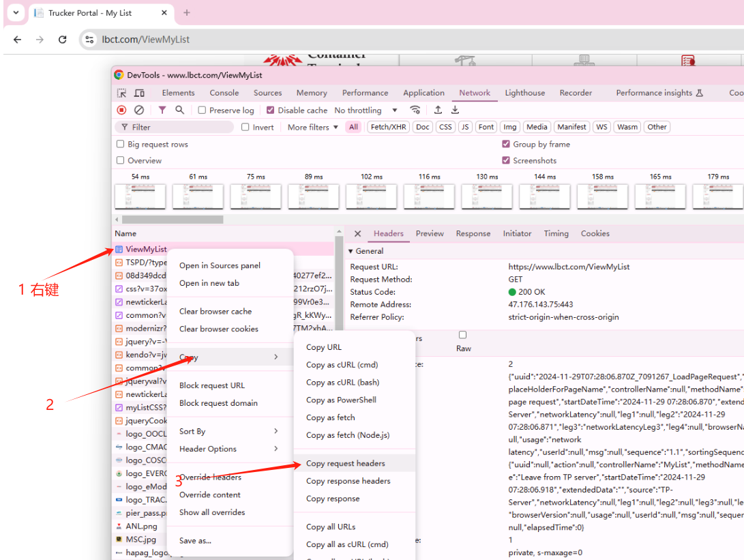Filter requests by CSS type
The width and height of the screenshot is (744, 560).
445,127
